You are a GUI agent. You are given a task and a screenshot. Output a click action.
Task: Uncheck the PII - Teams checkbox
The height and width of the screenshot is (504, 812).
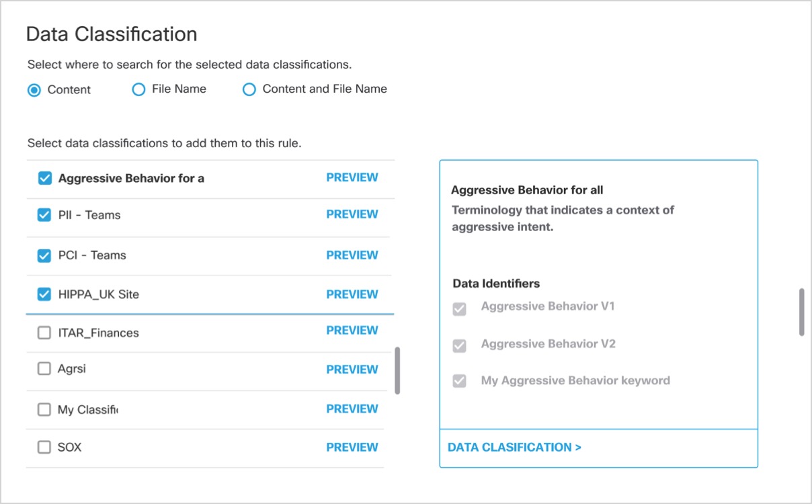click(x=44, y=215)
